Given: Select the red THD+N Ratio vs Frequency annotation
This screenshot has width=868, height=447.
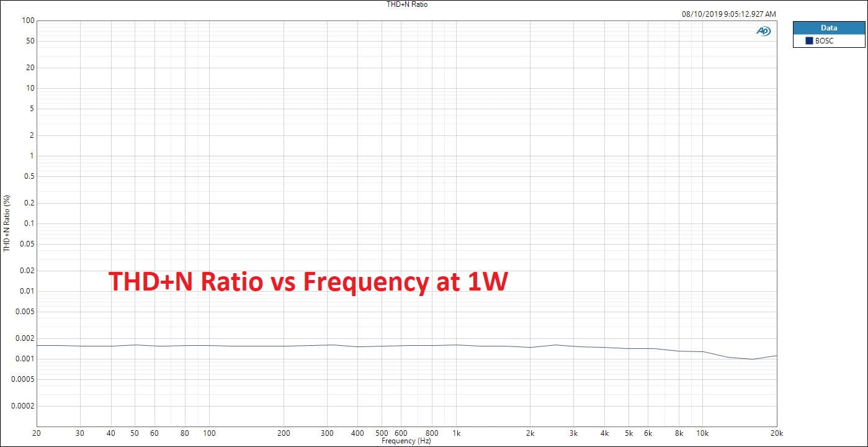Looking at the screenshot, I should click(308, 282).
